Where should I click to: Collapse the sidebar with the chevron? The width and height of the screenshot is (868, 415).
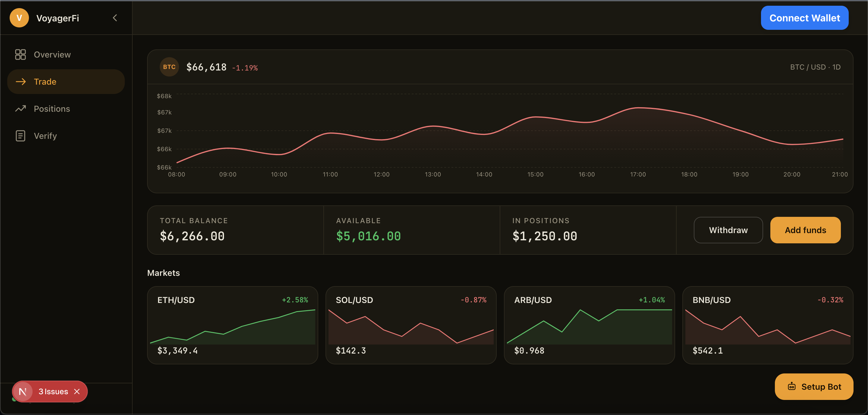115,18
